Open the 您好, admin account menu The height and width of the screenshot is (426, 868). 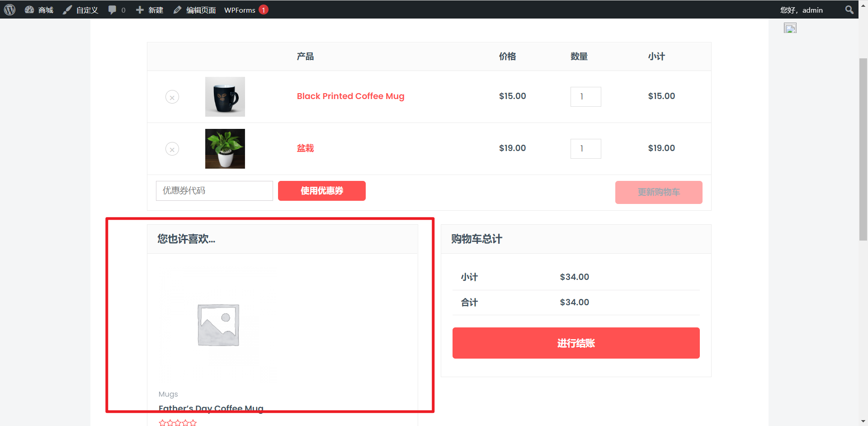coord(801,10)
